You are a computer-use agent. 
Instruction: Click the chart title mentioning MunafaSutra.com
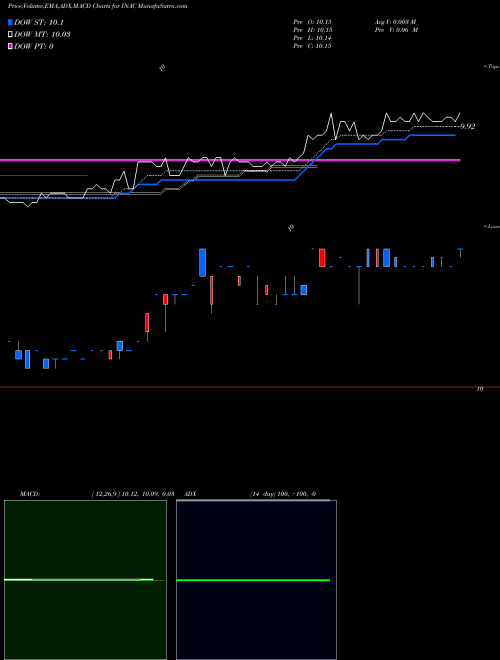98,6
